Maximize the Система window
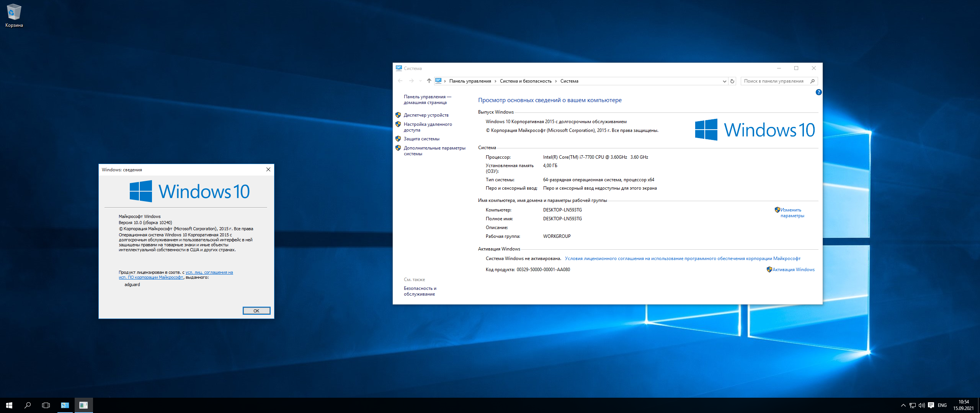Screen dimensions: 980x413 click(x=796, y=68)
